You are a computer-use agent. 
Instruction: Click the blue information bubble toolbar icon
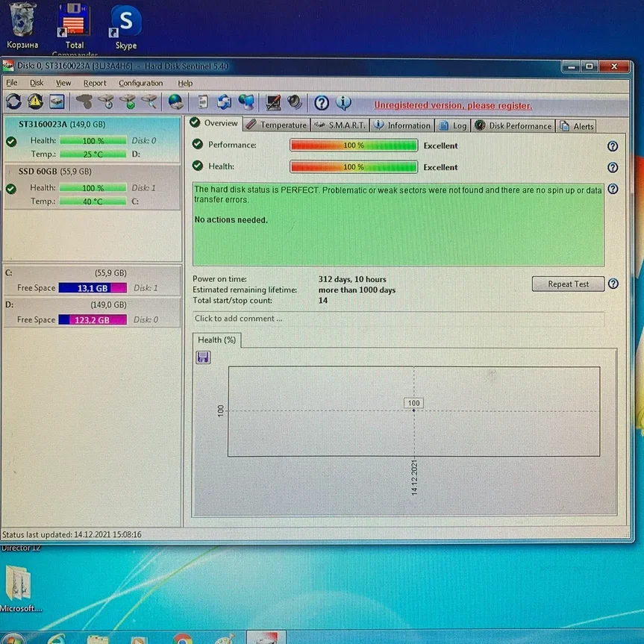343,103
